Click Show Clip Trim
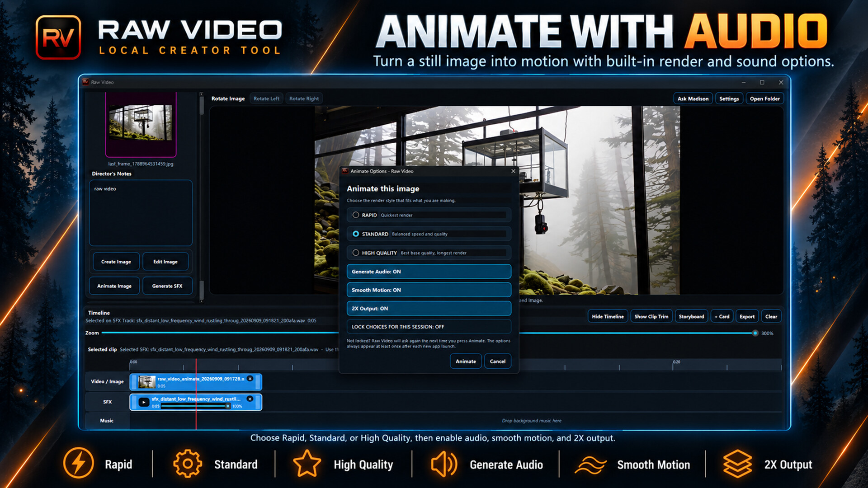This screenshot has width=868, height=488. point(651,317)
